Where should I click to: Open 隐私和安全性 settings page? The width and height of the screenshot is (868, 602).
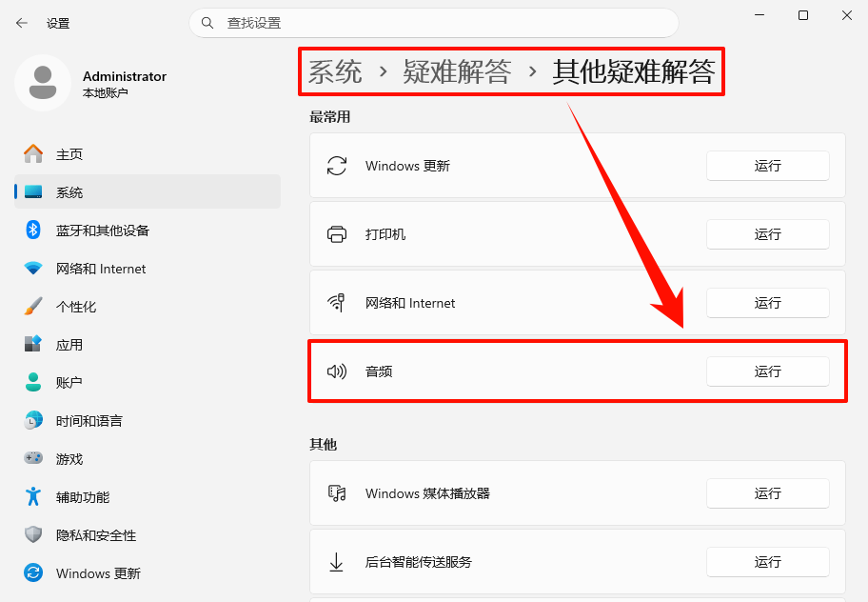click(x=148, y=535)
